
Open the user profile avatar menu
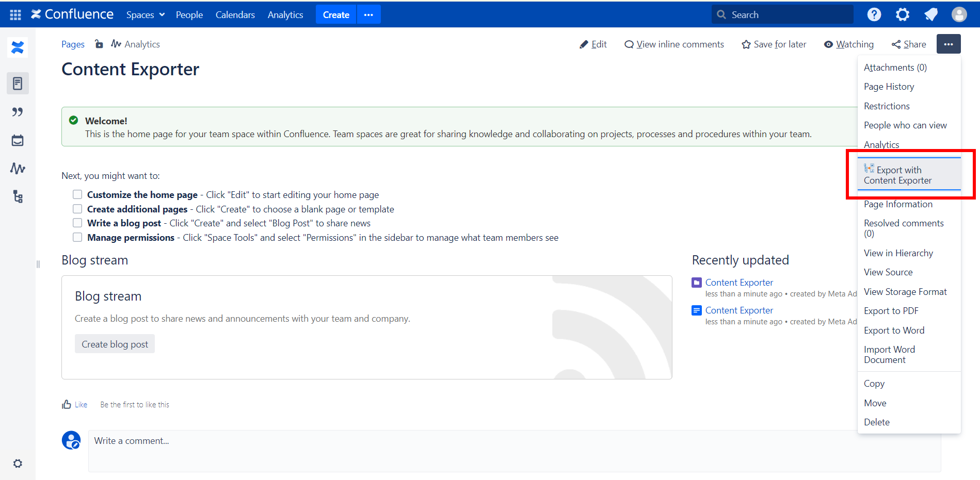pos(959,14)
